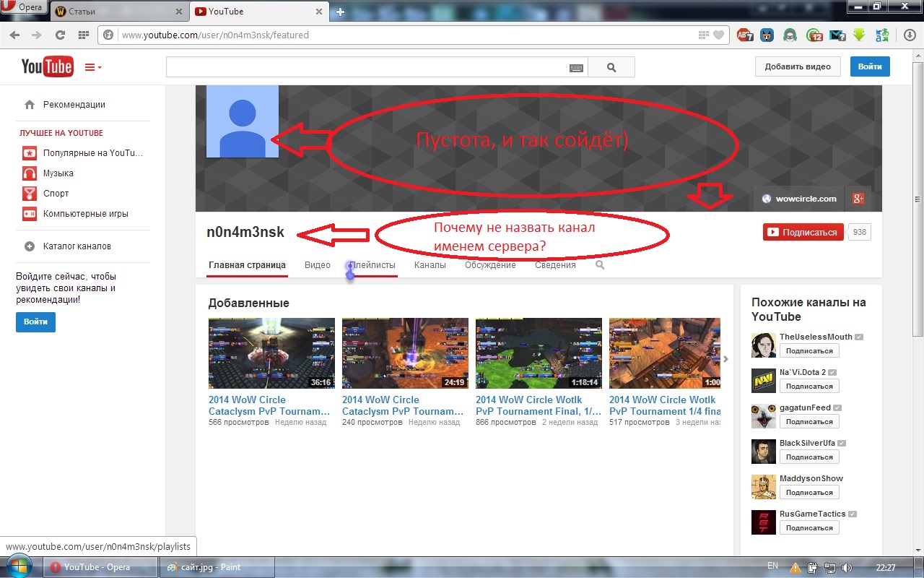Click the red Подписаться subscribe button

803,232
